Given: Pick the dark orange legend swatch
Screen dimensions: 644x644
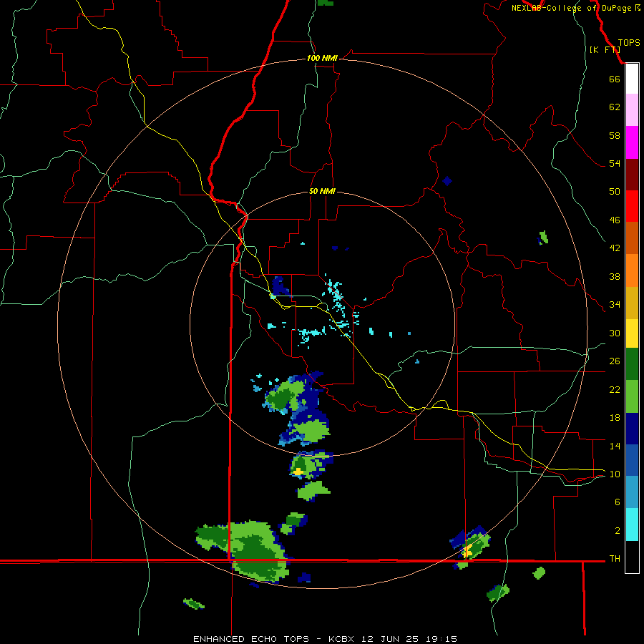Looking at the screenshot, I should coord(632,238).
